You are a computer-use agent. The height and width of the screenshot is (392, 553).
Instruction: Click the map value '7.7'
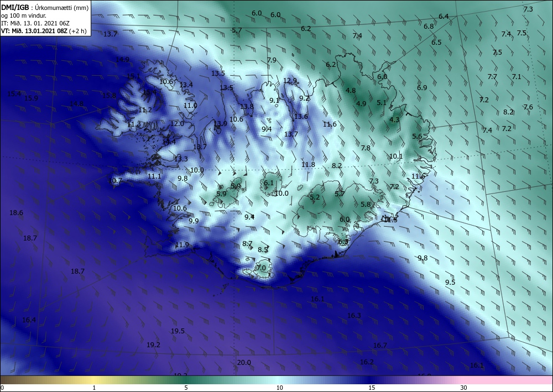click(x=492, y=76)
